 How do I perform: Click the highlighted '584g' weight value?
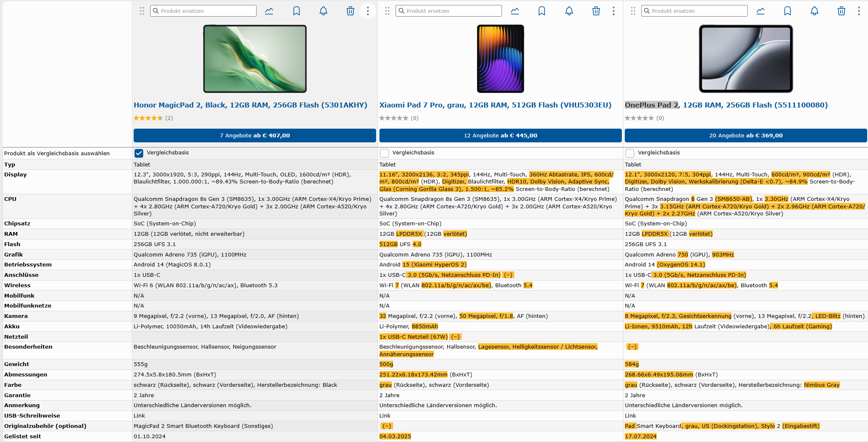click(x=632, y=364)
